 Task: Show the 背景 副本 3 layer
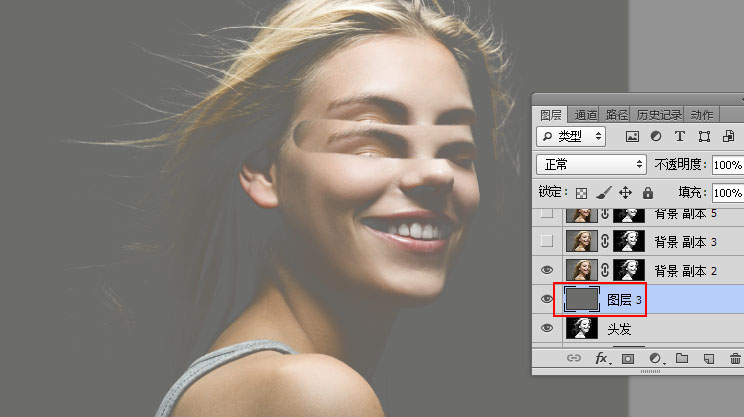coord(546,241)
